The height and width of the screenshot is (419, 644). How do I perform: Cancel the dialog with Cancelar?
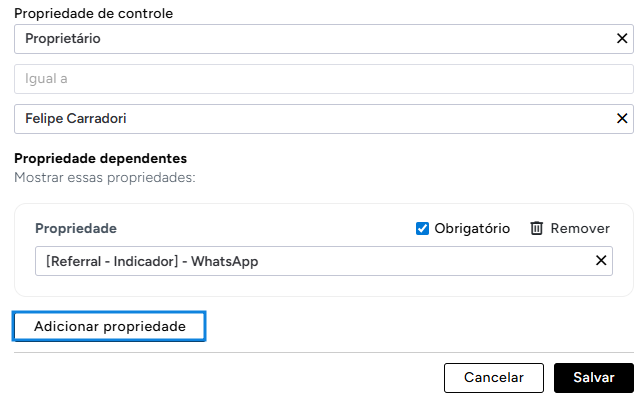494,378
